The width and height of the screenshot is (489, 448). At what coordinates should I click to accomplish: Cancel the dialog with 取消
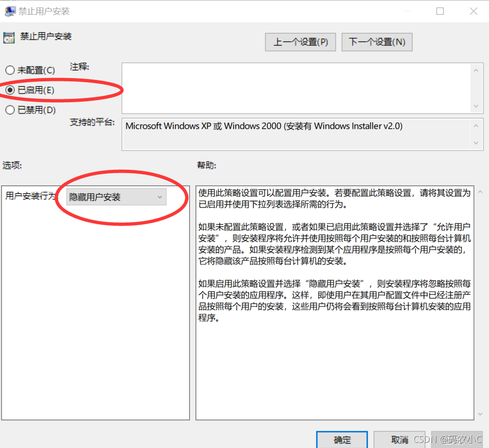click(x=400, y=439)
